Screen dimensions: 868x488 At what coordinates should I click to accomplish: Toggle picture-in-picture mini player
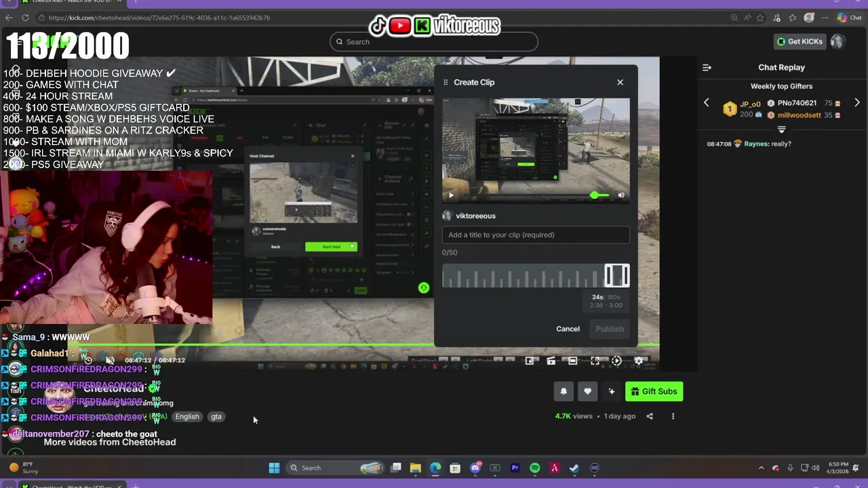[530, 361]
